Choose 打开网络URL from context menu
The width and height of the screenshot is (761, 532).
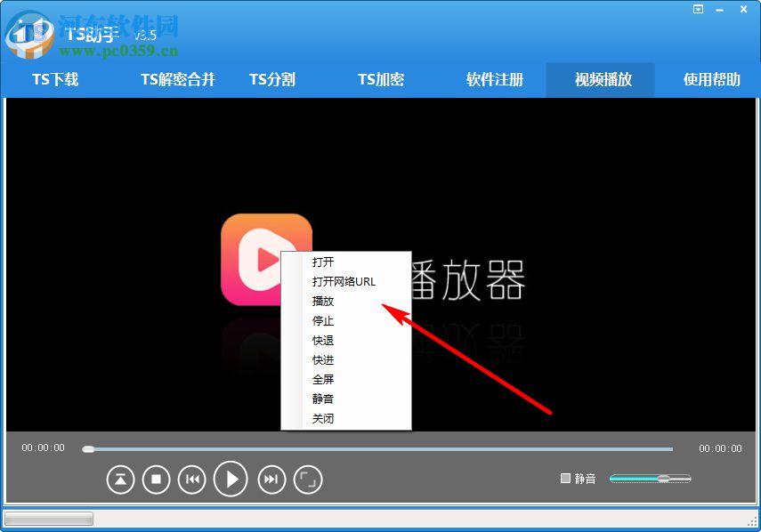coord(343,281)
